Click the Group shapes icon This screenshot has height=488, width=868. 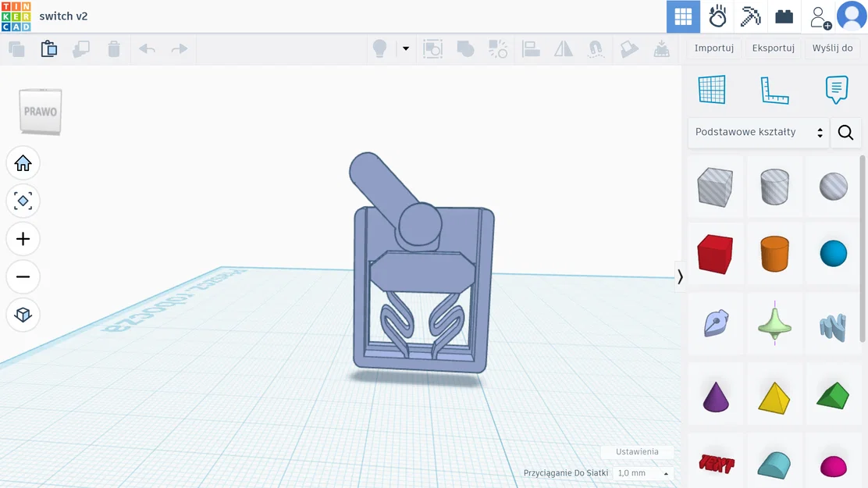[x=465, y=48]
